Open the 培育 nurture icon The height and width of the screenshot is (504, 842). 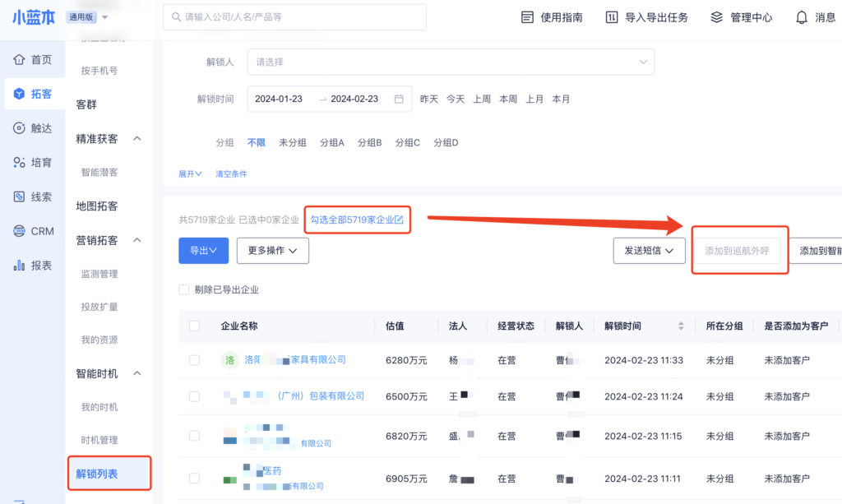click(x=19, y=163)
